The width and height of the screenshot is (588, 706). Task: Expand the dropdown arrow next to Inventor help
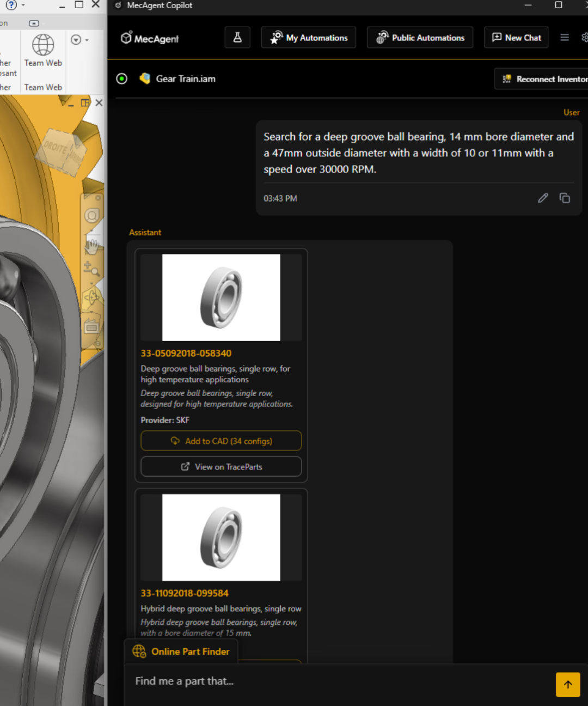(x=23, y=5)
